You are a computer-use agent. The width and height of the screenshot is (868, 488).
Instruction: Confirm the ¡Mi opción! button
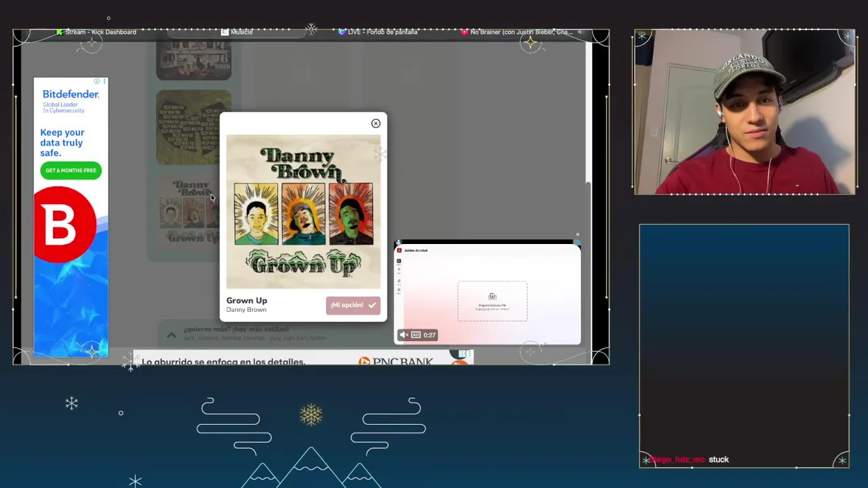(x=353, y=305)
